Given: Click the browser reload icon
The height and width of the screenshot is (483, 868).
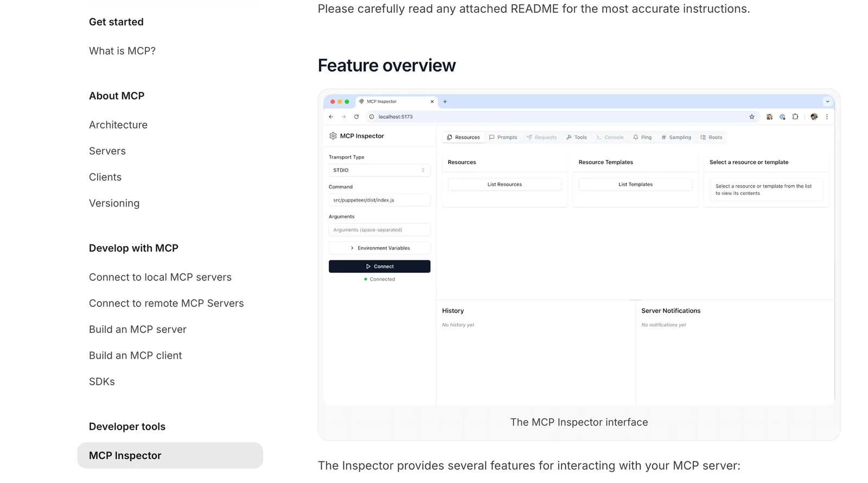Looking at the screenshot, I should 356,117.
